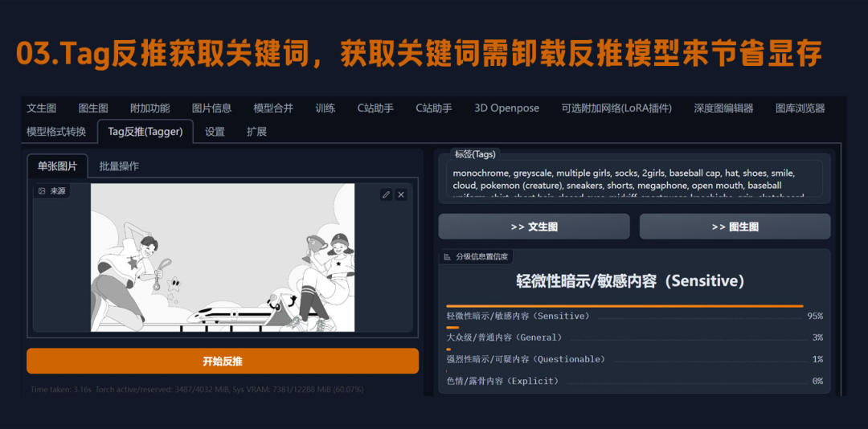The height and width of the screenshot is (429, 868).
Task: Open the 扩展 tab
Action: click(x=257, y=132)
